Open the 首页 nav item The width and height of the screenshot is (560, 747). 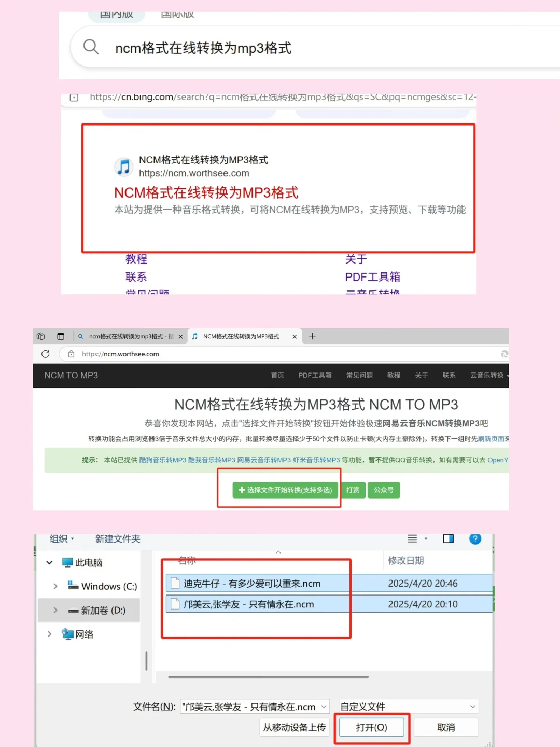coord(277,375)
